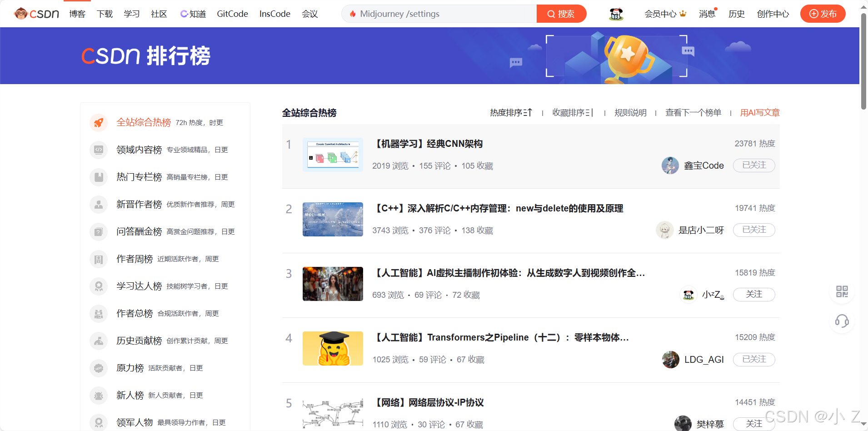The height and width of the screenshot is (431, 868).
Task: Unfollow 鑫宝Code via the 已关注 button
Action: pos(753,165)
